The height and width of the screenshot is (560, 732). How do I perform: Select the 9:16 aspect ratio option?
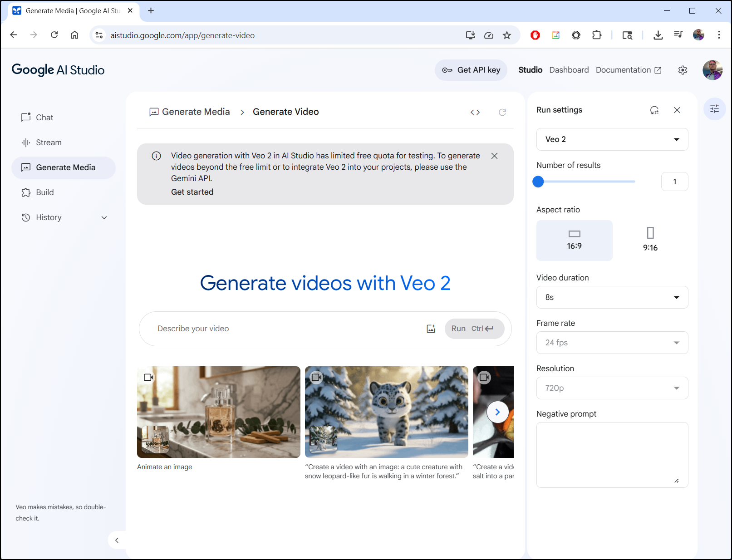point(650,241)
